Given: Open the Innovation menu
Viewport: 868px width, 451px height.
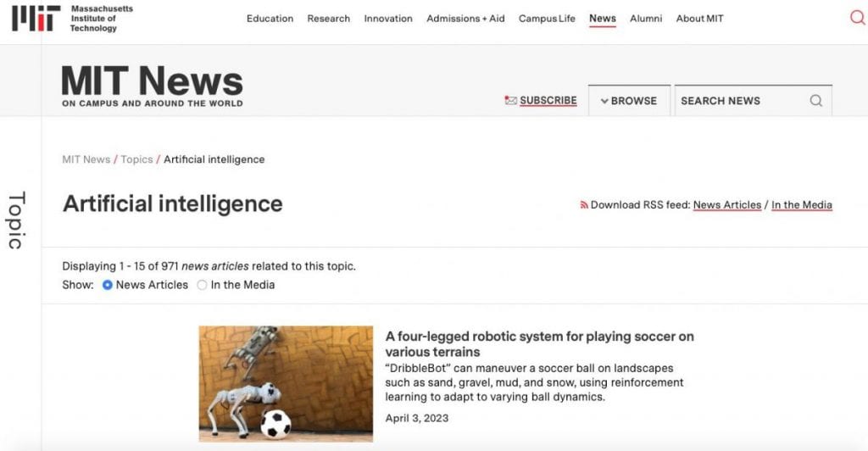Looking at the screenshot, I should click(388, 19).
